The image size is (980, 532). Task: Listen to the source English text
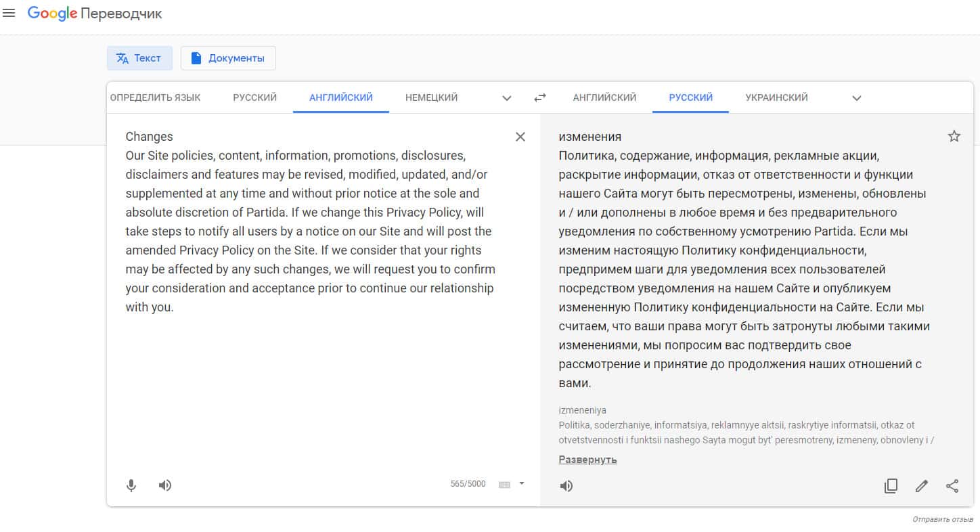[165, 485]
